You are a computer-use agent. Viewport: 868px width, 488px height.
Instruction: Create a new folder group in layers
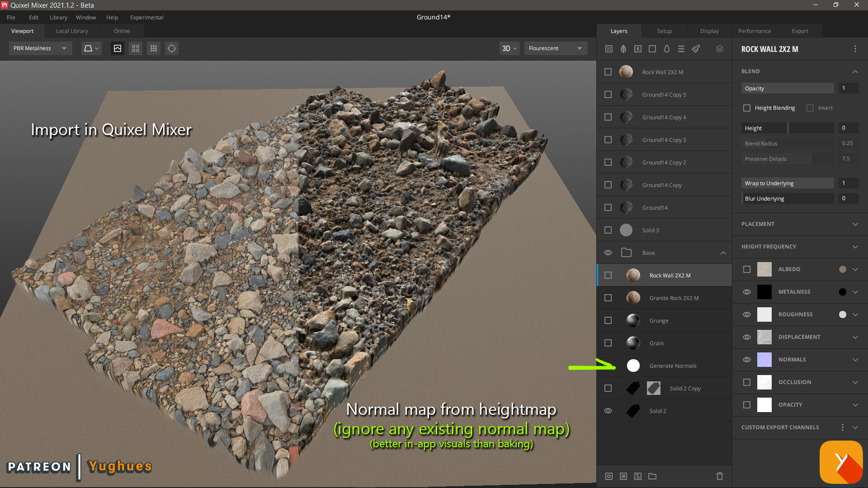pos(652,476)
